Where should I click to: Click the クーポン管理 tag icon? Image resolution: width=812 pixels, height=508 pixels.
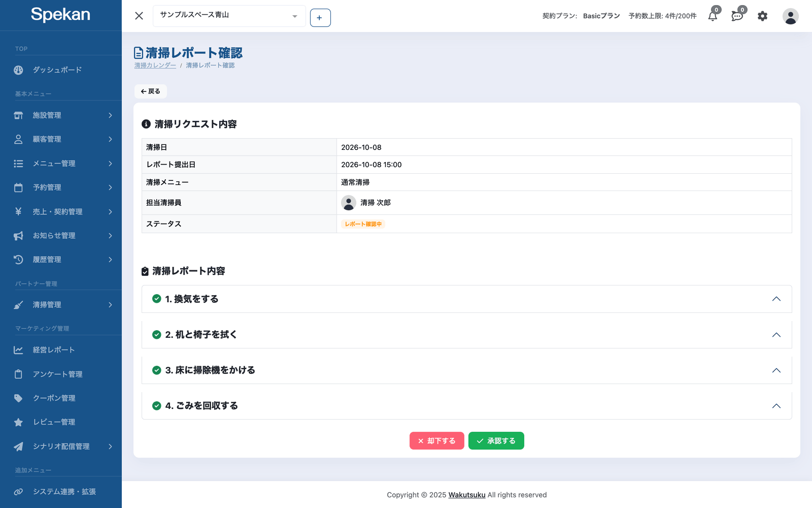pyautogui.click(x=18, y=398)
